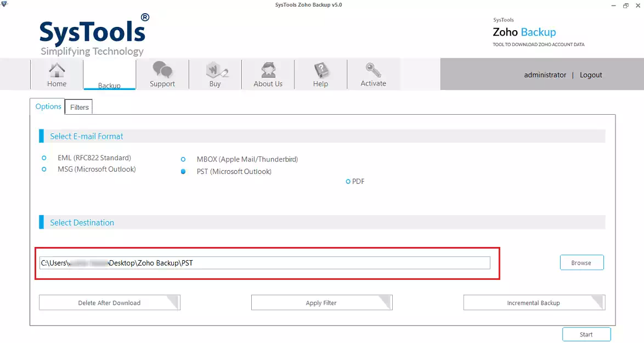This screenshot has width=644, height=343.
Task: Click the app icon in title bar
Action: (4, 4)
